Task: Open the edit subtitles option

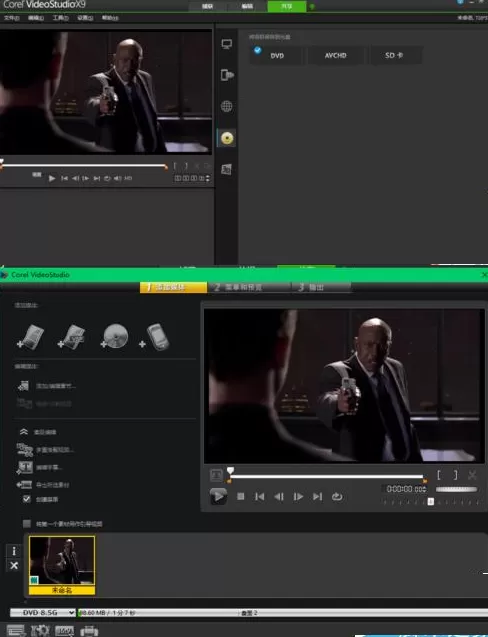Action: click(39, 468)
